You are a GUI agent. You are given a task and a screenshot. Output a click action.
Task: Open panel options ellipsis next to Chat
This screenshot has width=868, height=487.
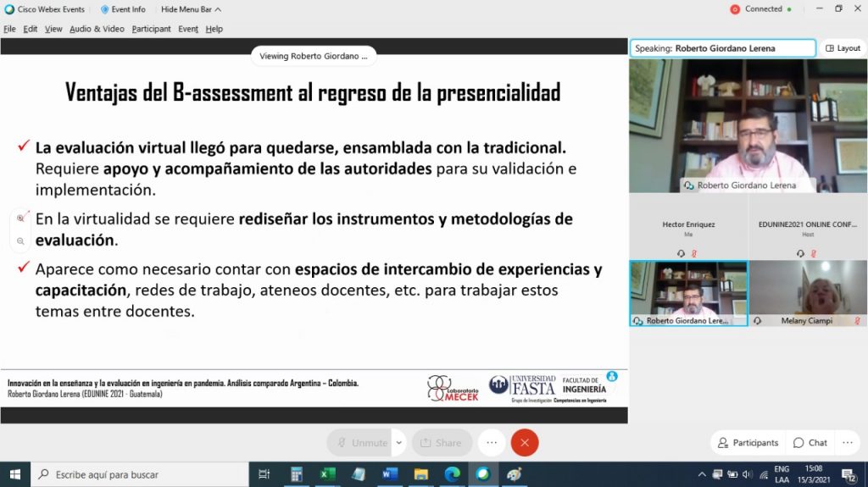pos(848,442)
